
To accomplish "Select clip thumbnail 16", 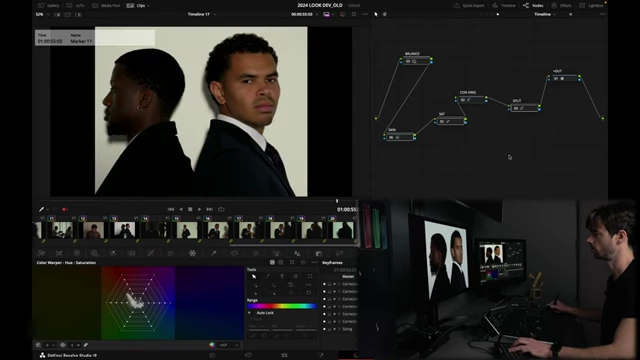I will (x=218, y=230).
